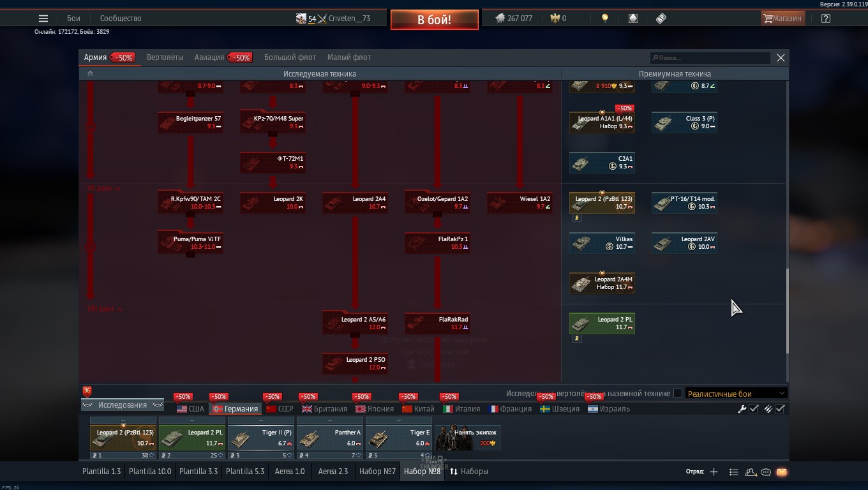Image resolution: width=868 pixels, height=490 pixels.
Task: Switch to preset Набор №7
Action: pyautogui.click(x=377, y=471)
